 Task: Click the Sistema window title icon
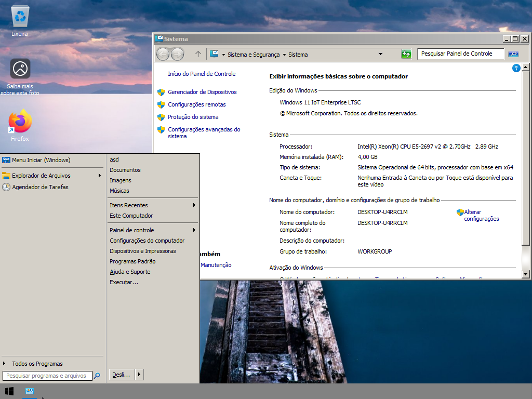pyautogui.click(x=159, y=38)
